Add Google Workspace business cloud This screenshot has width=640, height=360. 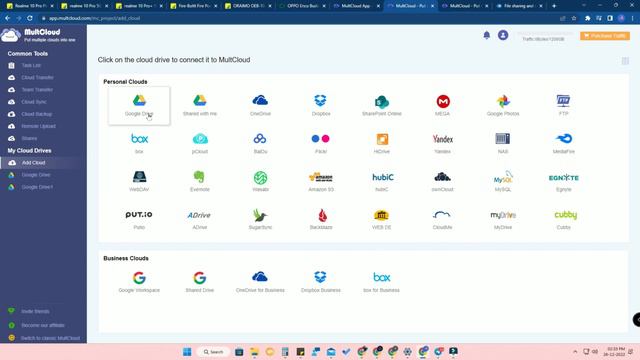(x=139, y=282)
